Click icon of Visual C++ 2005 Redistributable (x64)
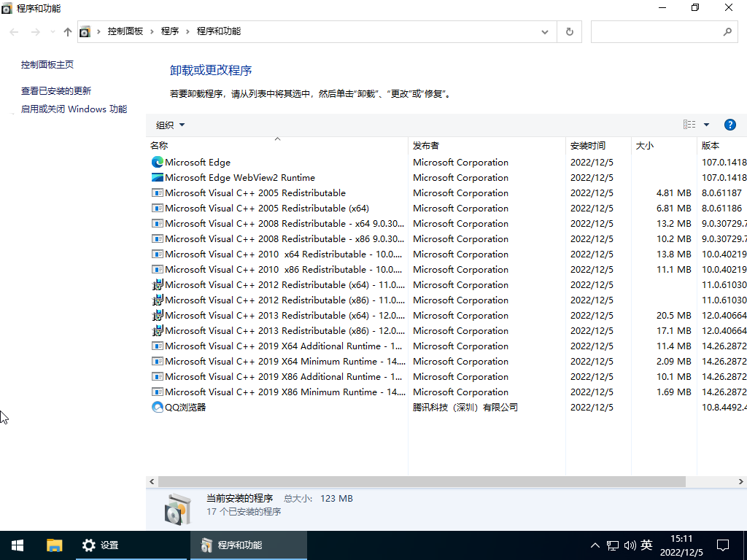This screenshot has width=747, height=560. 158,208
